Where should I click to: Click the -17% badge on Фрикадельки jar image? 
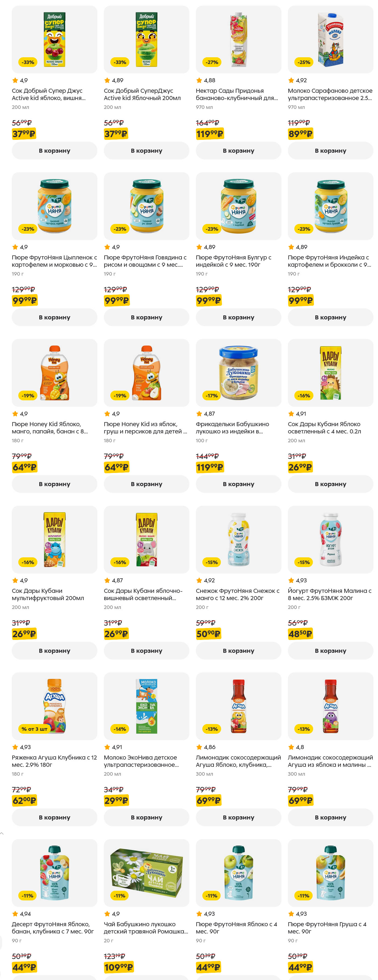212,396
